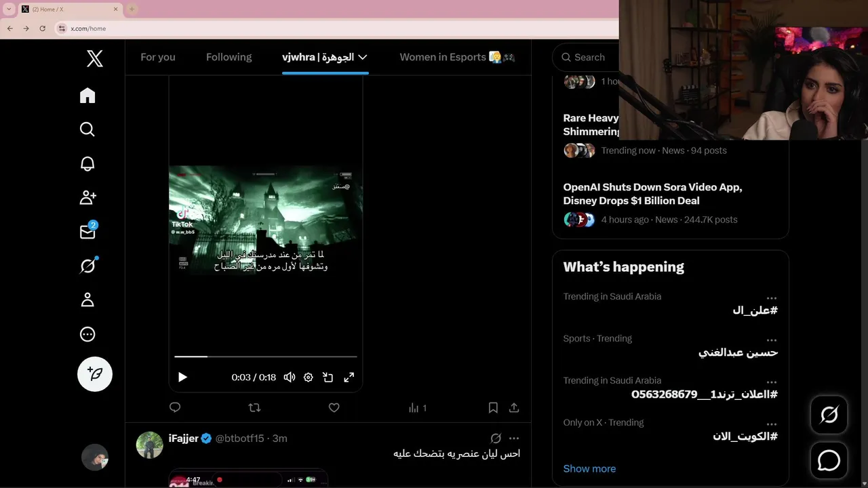This screenshot has height=488, width=868.
Task: Open @btbotf15 handle link
Action: (239, 439)
